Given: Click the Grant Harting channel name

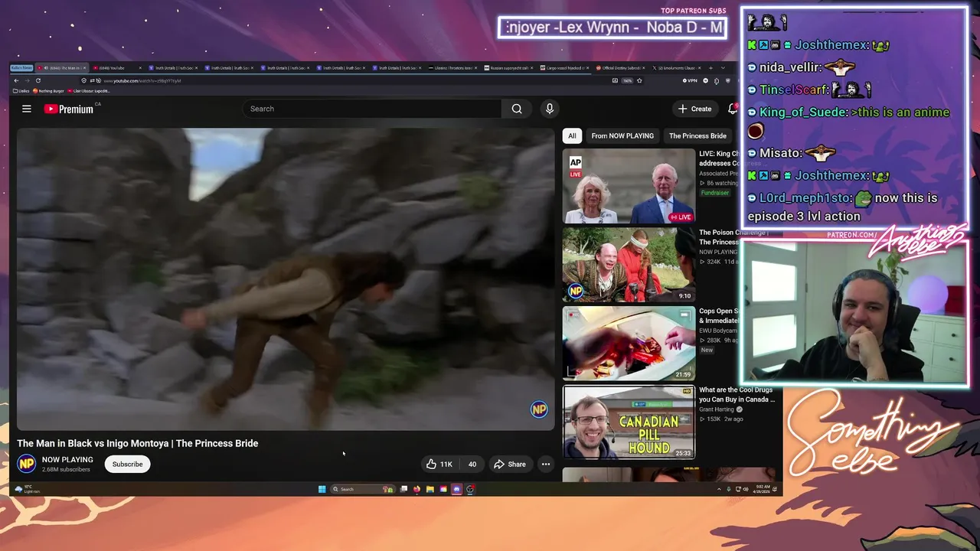Looking at the screenshot, I should point(717,409).
